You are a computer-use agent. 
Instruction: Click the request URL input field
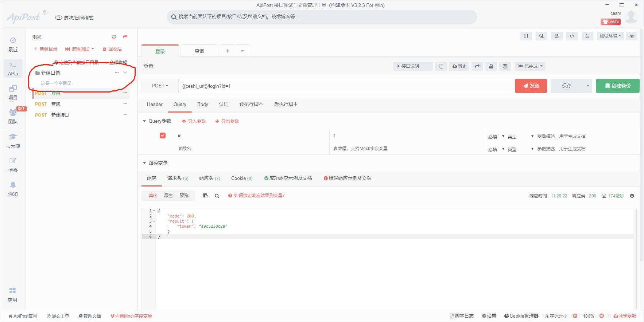(345, 86)
